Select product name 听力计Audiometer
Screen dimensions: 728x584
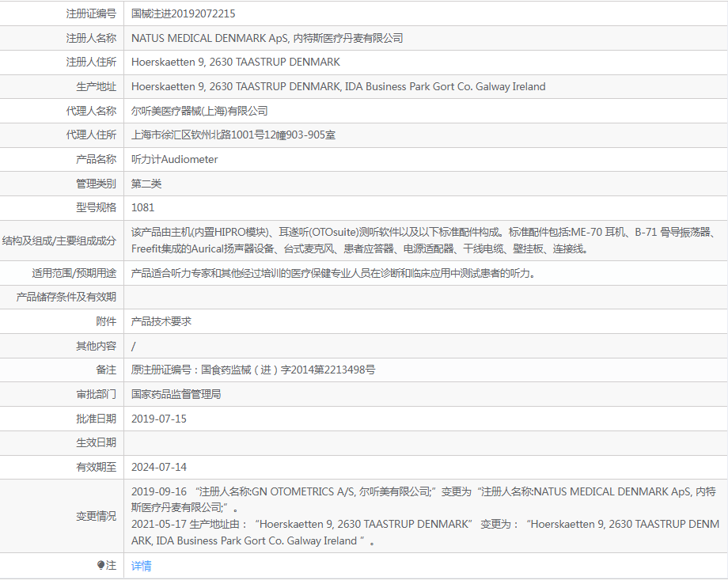(x=175, y=159)
